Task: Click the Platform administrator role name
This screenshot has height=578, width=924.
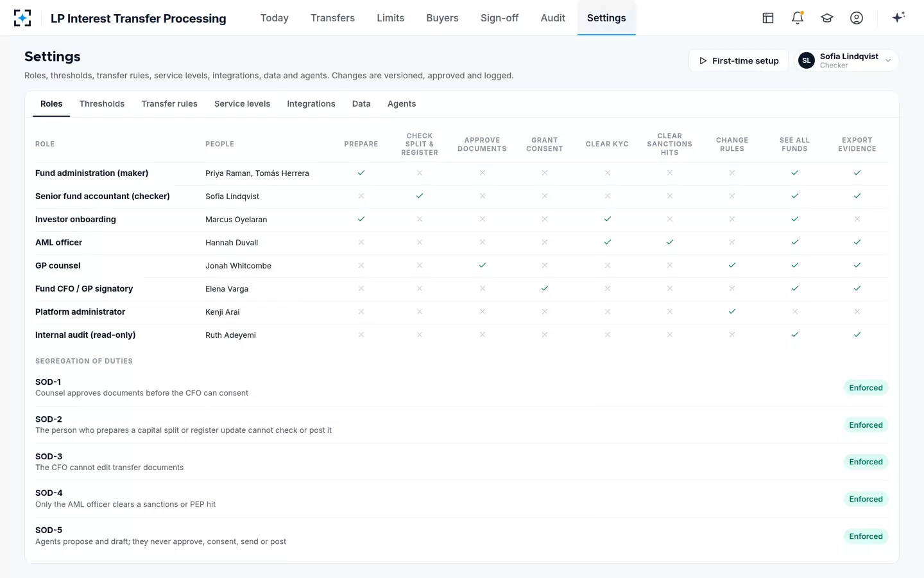Action: (x=80, y=312)
